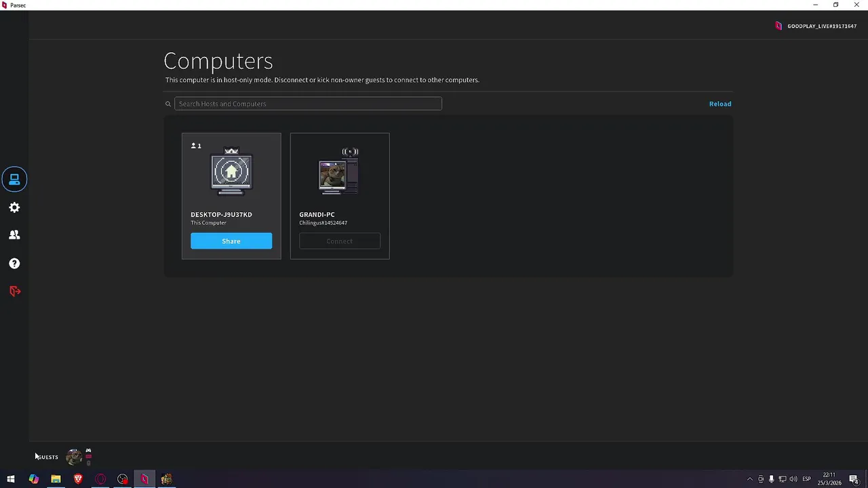868x488 pixels.
Task: Click the red Log Out icon
Action: [x=14, y=291]
